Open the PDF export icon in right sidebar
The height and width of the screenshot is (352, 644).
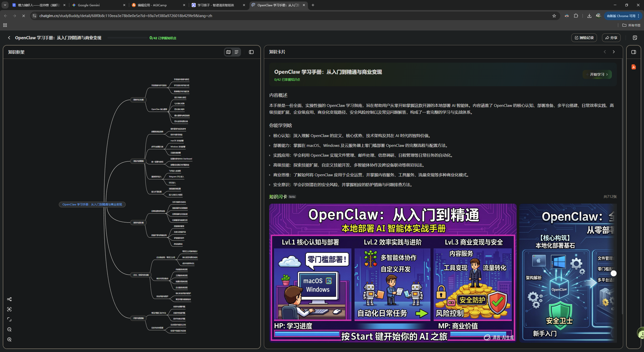[633, 67]
